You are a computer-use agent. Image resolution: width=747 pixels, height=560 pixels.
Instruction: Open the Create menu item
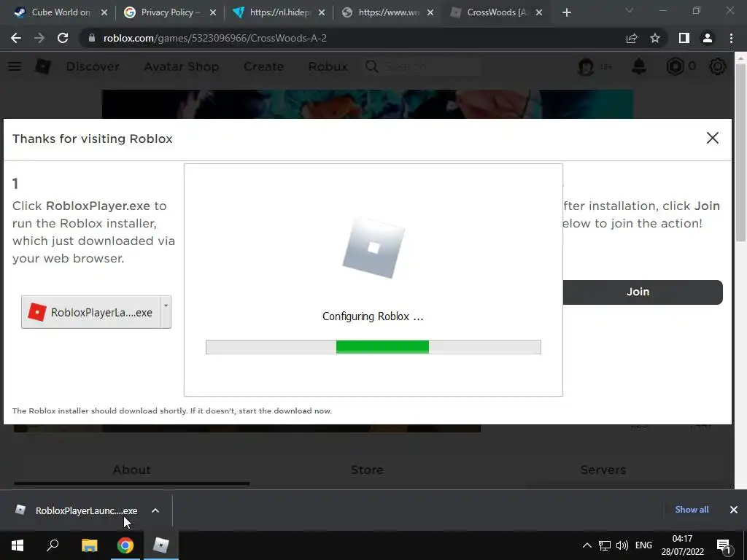pos(263,66)
